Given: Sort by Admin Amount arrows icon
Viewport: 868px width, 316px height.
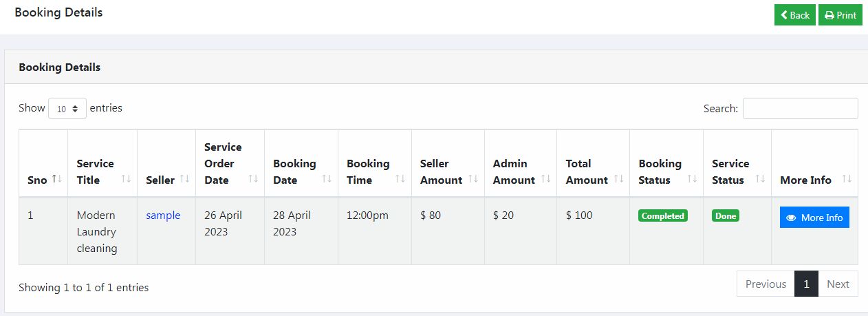Looking at the screenshot, I should point(545,179).
